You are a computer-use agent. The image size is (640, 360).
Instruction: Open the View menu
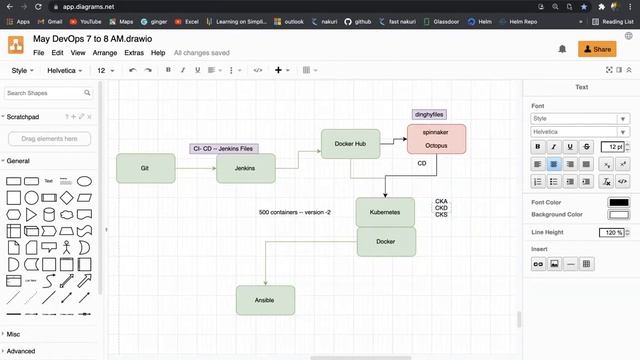pos(78,53)
